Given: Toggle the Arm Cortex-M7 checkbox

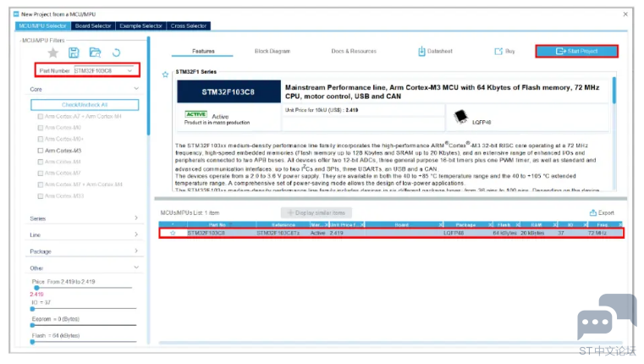Looking at the screenshot, I should 41,173.
